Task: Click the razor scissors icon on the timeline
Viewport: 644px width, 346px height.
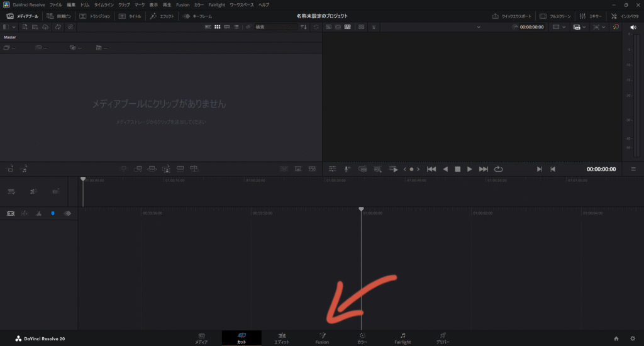Action: point(39,214)
